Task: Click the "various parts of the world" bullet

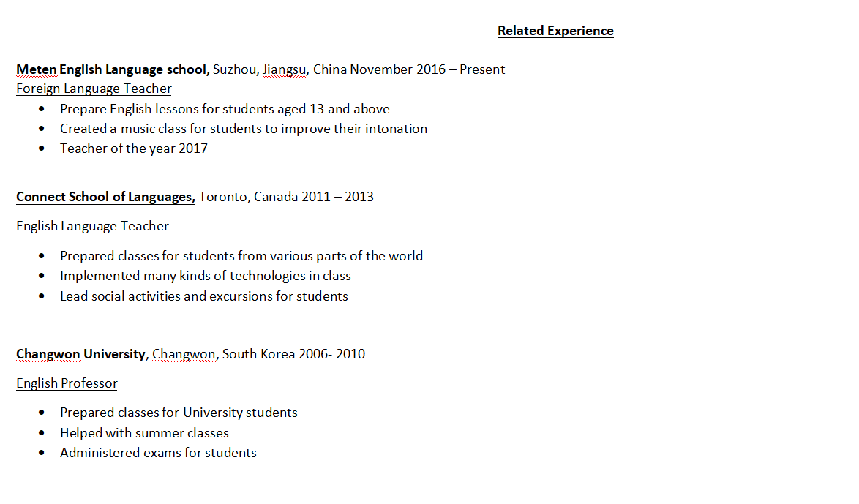Action: [241, 256]
